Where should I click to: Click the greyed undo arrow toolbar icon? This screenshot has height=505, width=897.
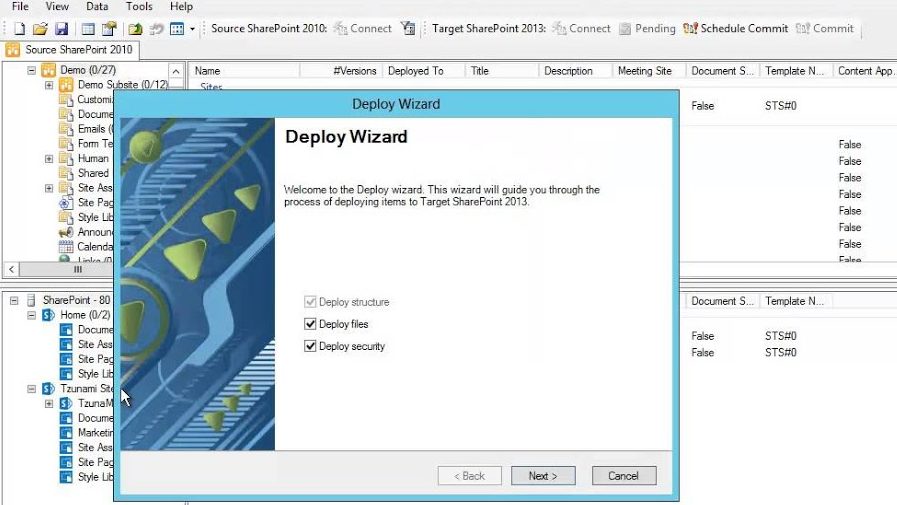156,29
